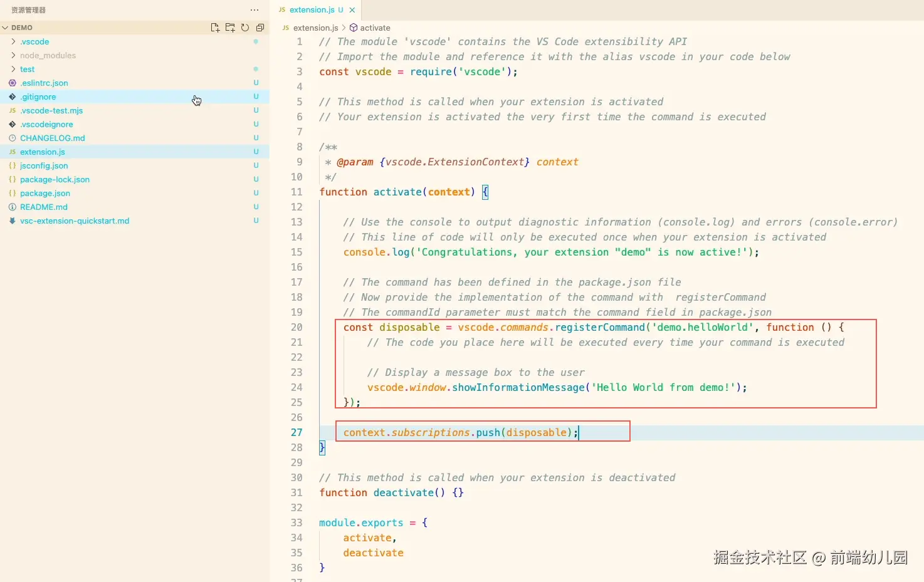Click the info icon of README.md
924x582 pixels.
[13, 207]
